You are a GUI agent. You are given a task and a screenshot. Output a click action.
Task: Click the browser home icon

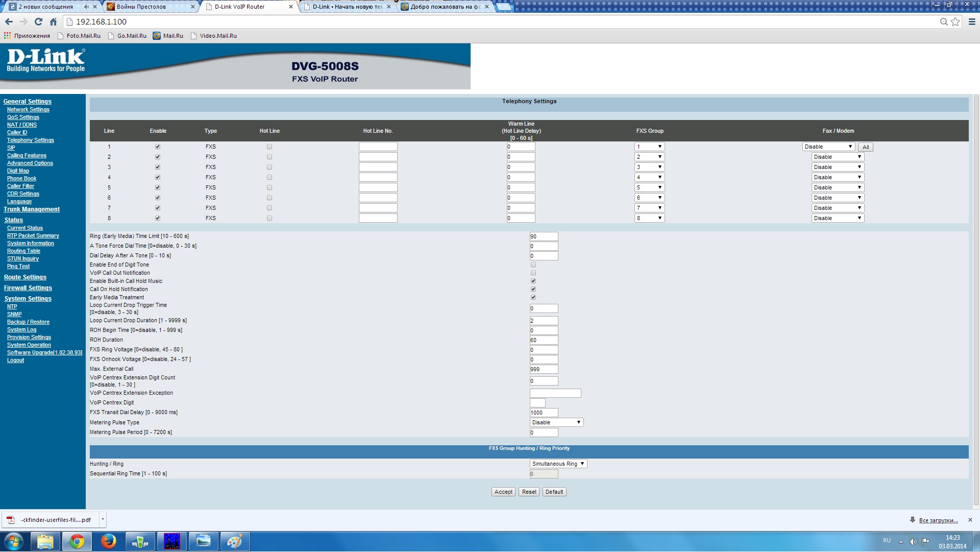[x=53, y=22]
